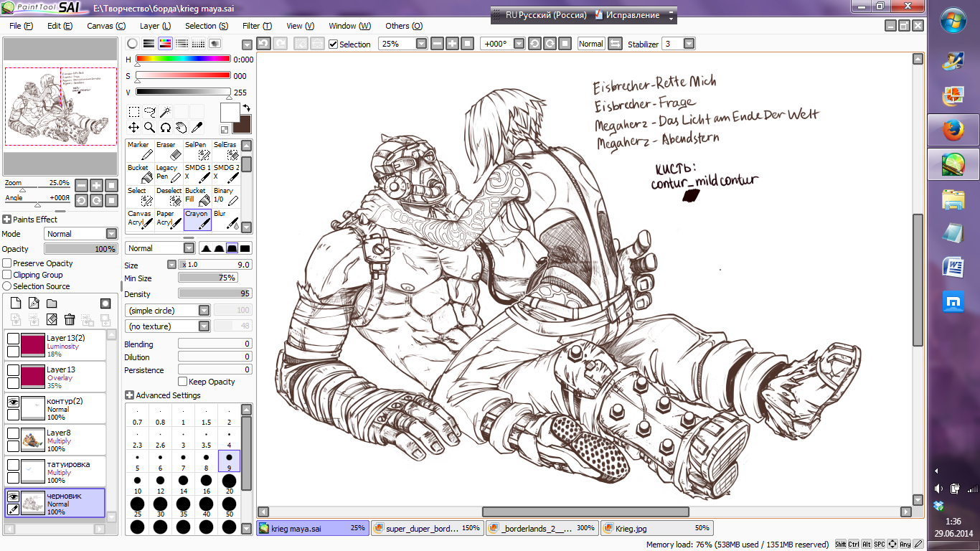Select the Bucket tool
The image size is (980, 551).
tap(140, 173)
